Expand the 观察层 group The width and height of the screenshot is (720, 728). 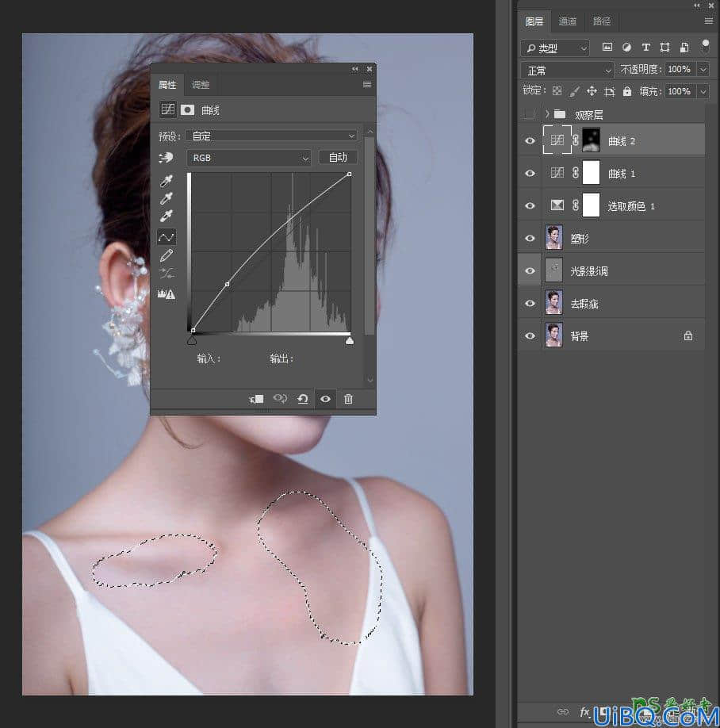[547, 113]
